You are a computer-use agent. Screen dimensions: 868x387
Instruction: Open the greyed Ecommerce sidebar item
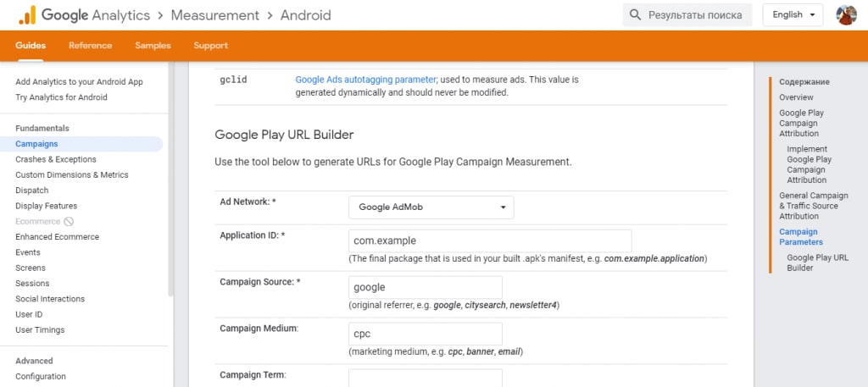[x=37, y=221]
